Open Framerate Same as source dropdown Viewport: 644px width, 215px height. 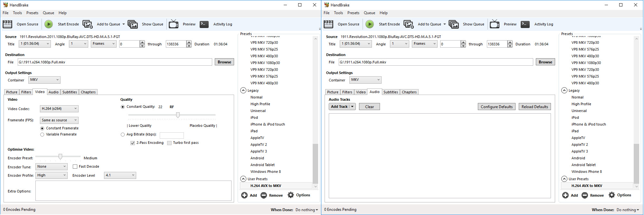(59, 120)
